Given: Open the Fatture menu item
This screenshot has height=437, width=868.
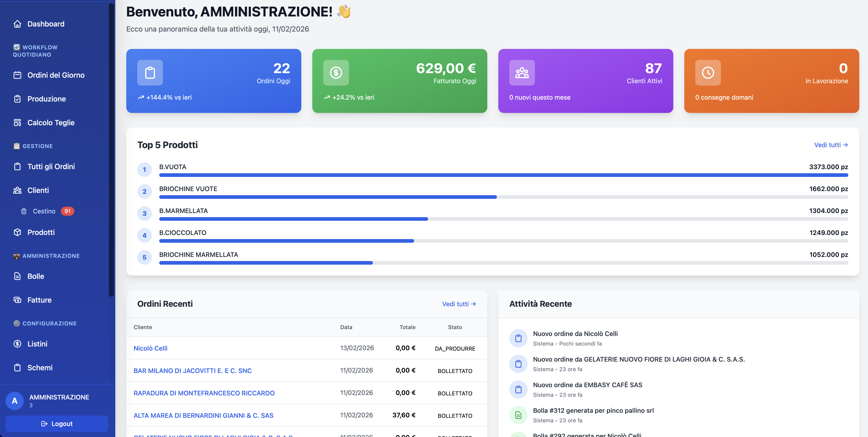Looking at the screenshot, I should click(x=39, y=300).
